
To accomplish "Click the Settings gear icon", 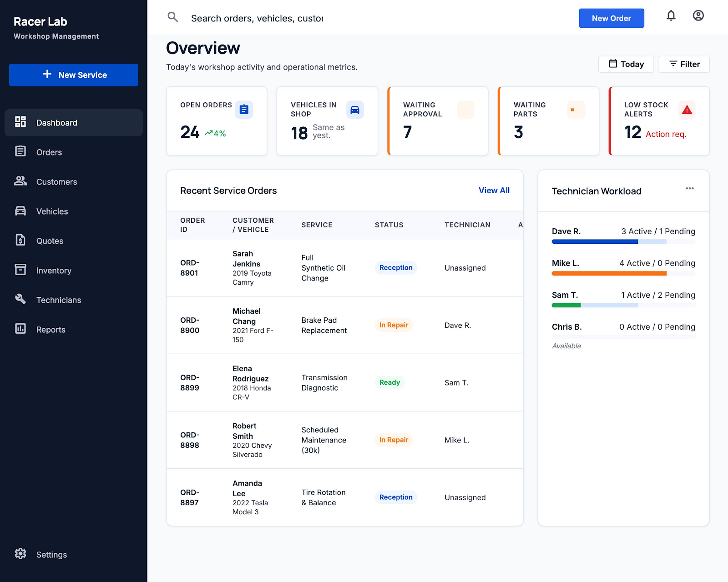I will click(x=20, y=553).
